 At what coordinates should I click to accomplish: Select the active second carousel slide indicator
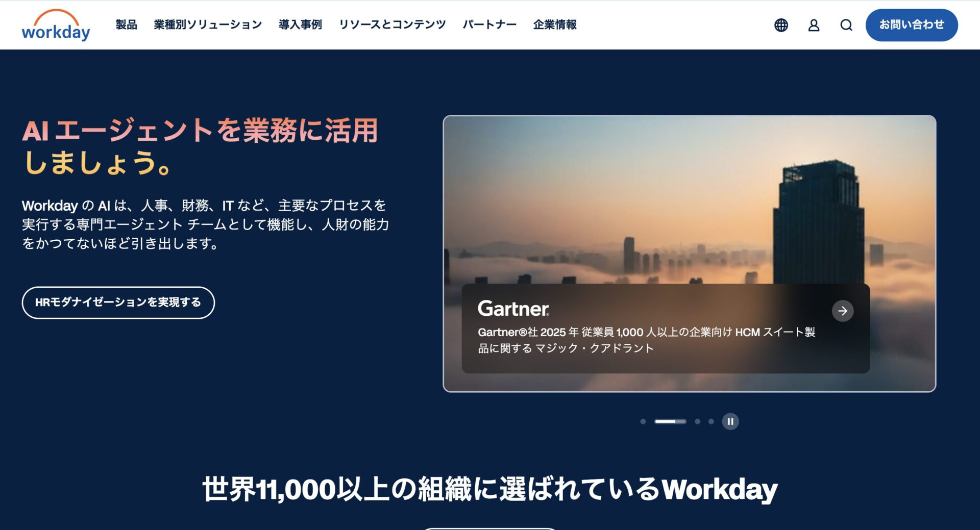(x=671, y=421)
